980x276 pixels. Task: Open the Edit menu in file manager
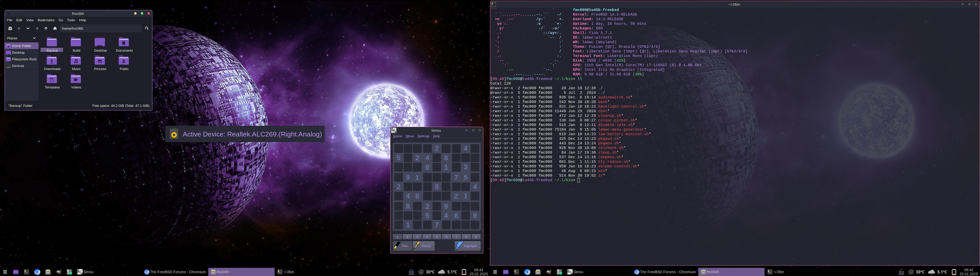point(19,20)
